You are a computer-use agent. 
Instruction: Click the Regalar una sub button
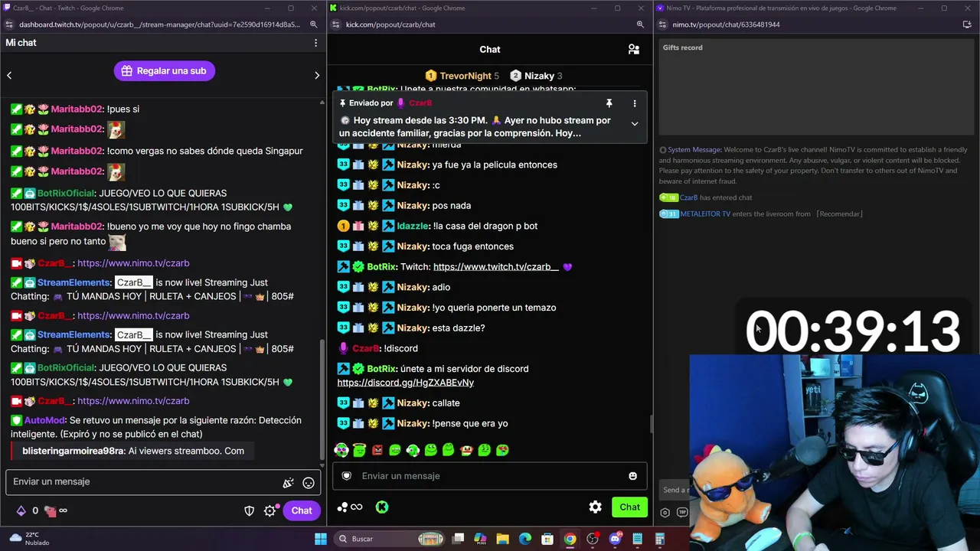click(165, 70)
